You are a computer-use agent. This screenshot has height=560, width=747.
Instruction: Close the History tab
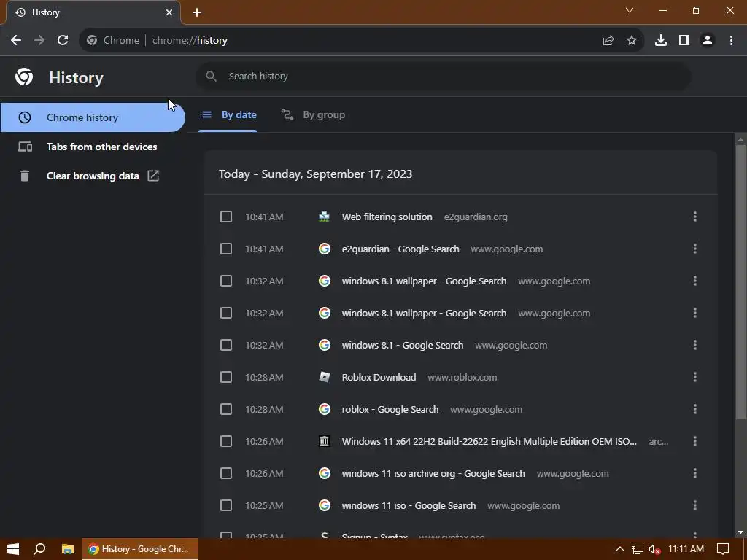point(169,12)
